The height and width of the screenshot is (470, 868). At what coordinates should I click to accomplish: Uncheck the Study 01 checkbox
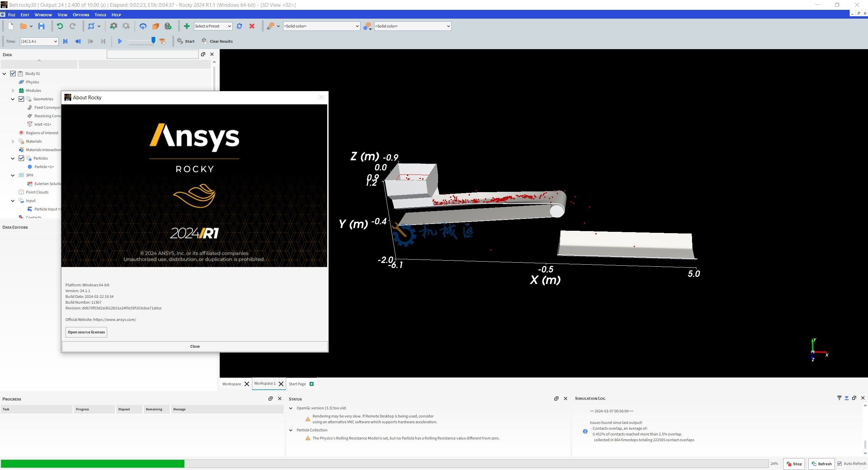click(13, 73)
